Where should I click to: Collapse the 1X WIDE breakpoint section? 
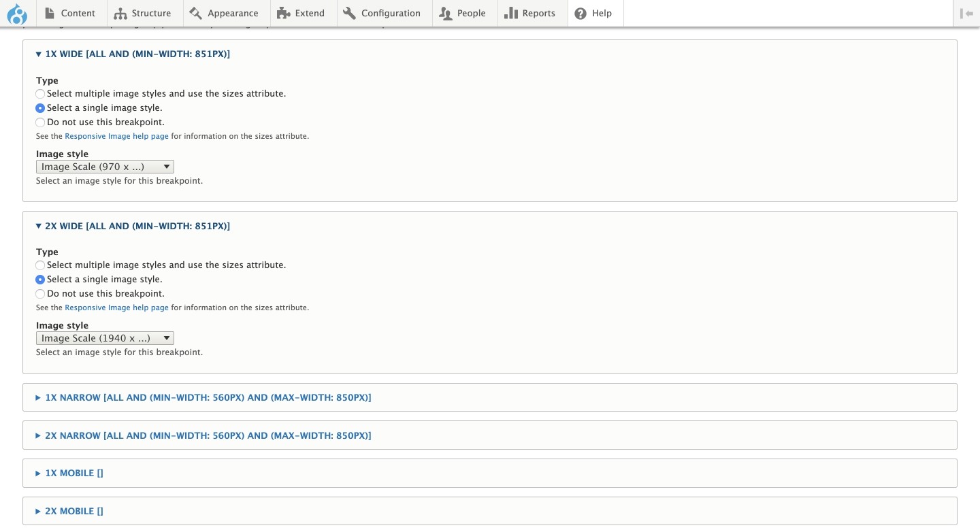pos(137,54)
